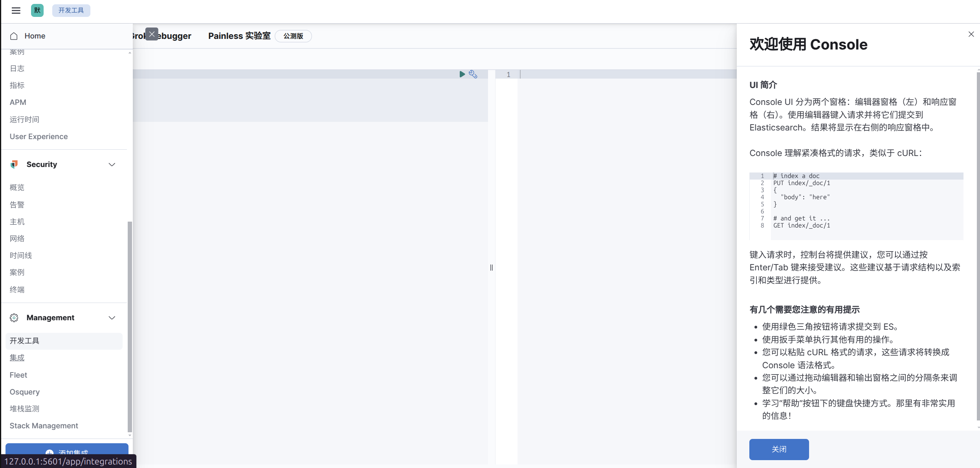Open 运行时间 in side nav

pyautogui.click(x=24, y=119)
